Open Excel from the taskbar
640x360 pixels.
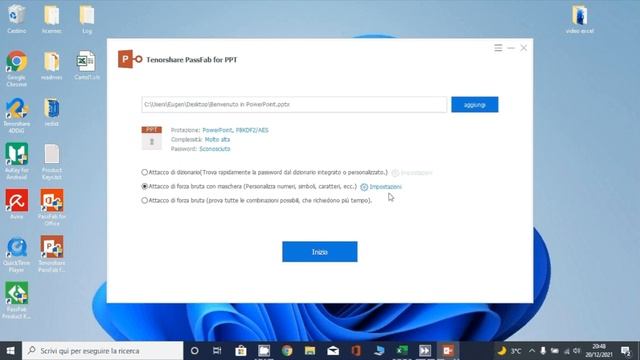point(402,351)
